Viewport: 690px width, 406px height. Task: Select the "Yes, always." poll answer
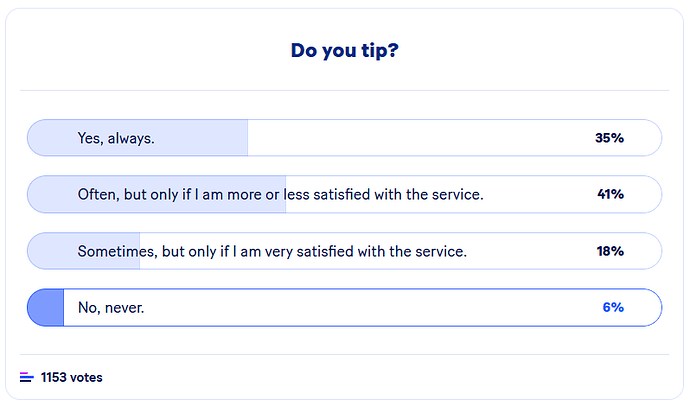tap(116, 138)
